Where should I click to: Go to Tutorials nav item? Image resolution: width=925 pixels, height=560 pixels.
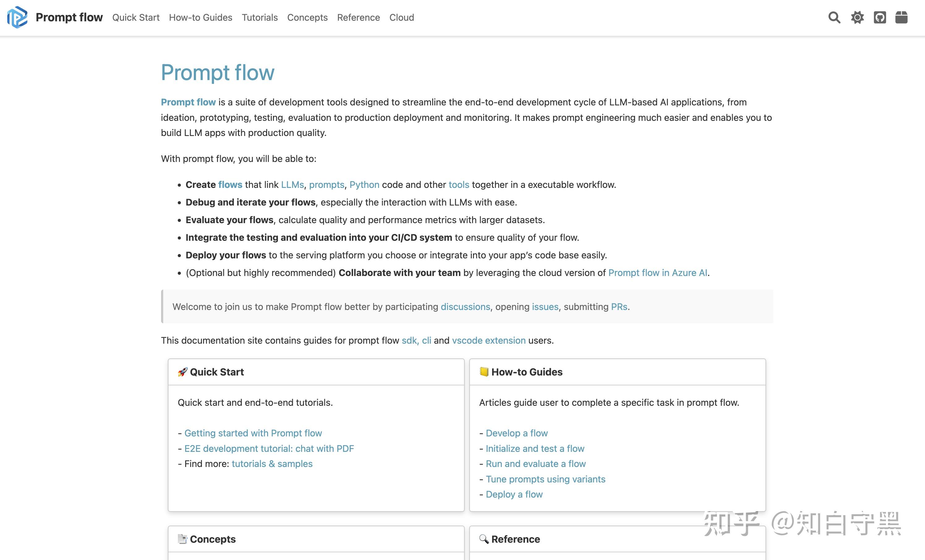tap(260, 17)
